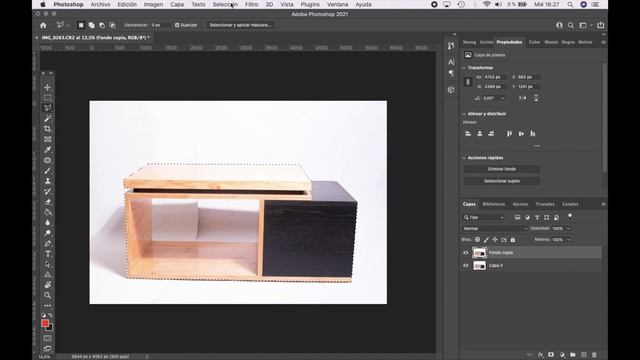Image resolution: width=640 pixels, height=360 pixels.
Task: Select the Clone Stamp tool
Action: [x=47, y=181]
